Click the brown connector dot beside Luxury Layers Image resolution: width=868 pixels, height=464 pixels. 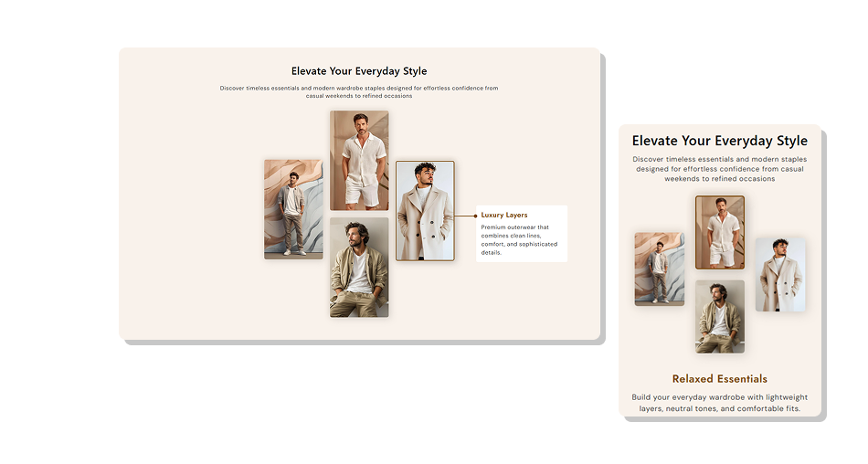(475, 216)
